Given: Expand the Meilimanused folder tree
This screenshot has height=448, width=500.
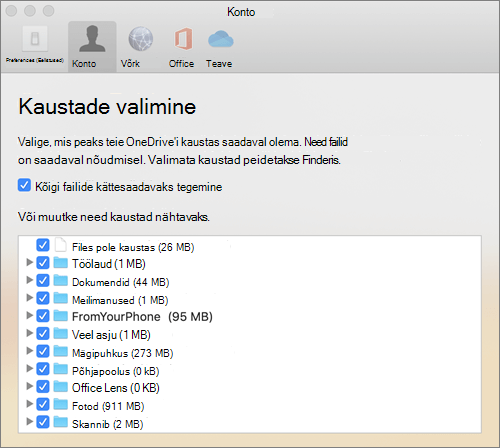Looking at the screenshot, I should (30, 298).
